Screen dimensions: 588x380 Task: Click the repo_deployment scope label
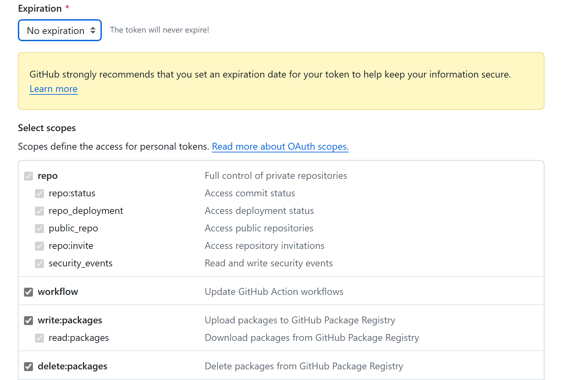point(86,210)
